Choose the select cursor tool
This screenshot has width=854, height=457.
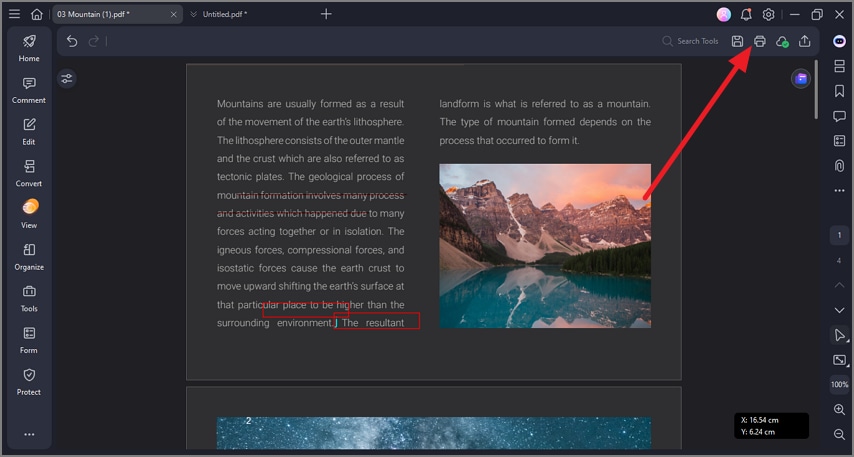[x=839, y=335]
